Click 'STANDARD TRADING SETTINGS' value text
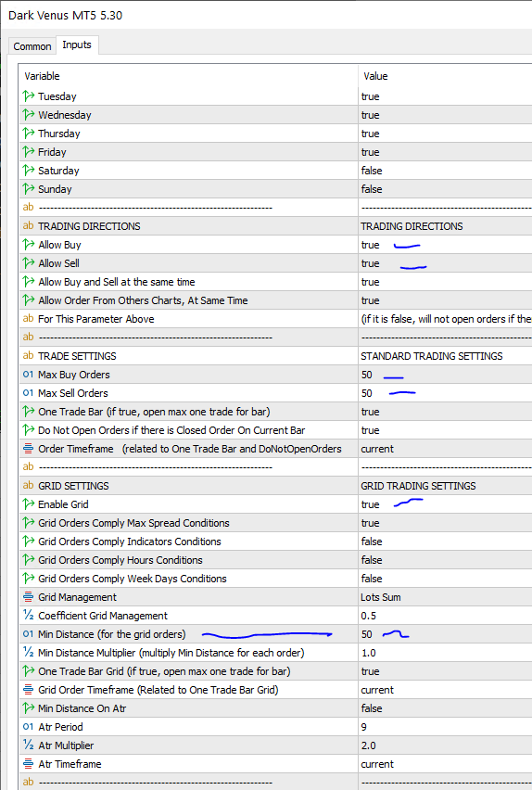Image resolution: width=532 pixels, height=790 pixels. (x=432, y=356)
